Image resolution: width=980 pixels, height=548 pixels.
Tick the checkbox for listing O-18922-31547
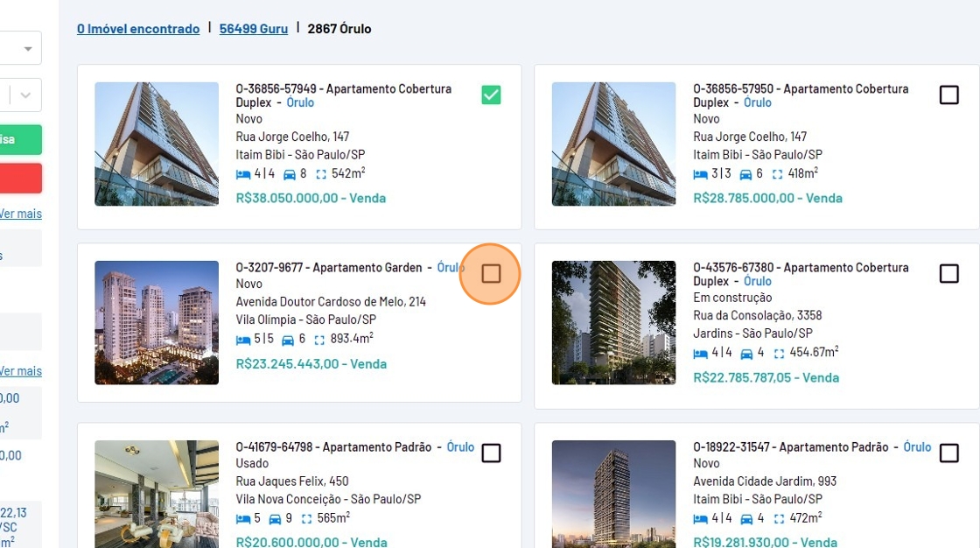[948, 453]
